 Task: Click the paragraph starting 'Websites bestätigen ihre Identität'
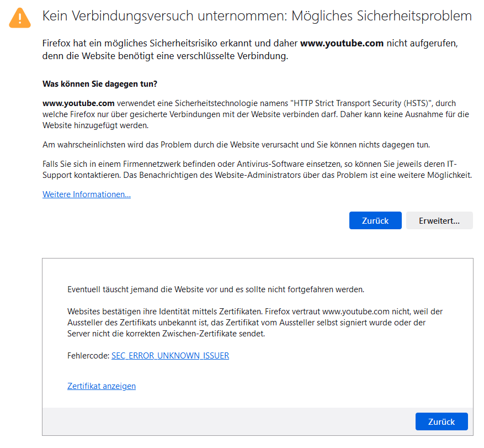[255, 323]
